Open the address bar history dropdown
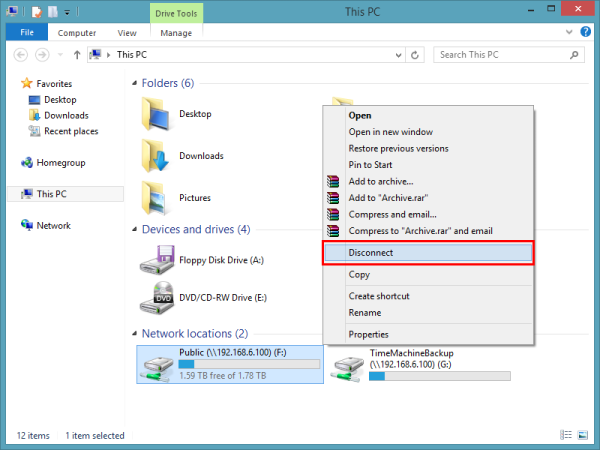 [398, 55]
